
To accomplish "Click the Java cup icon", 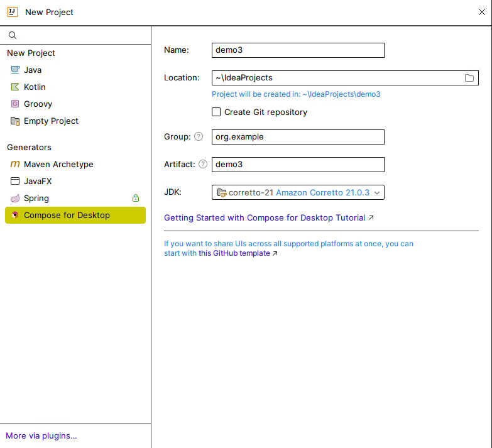I will pos(15,70).
